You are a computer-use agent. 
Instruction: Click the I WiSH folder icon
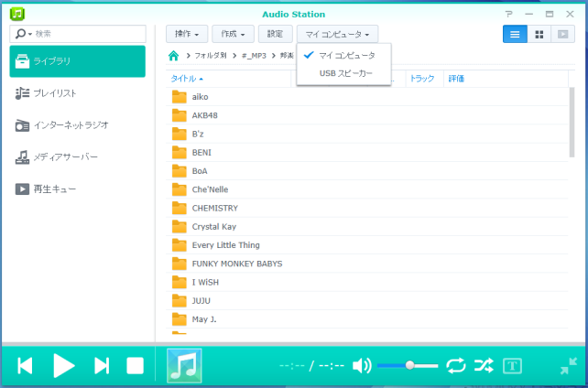click(180, 283)
